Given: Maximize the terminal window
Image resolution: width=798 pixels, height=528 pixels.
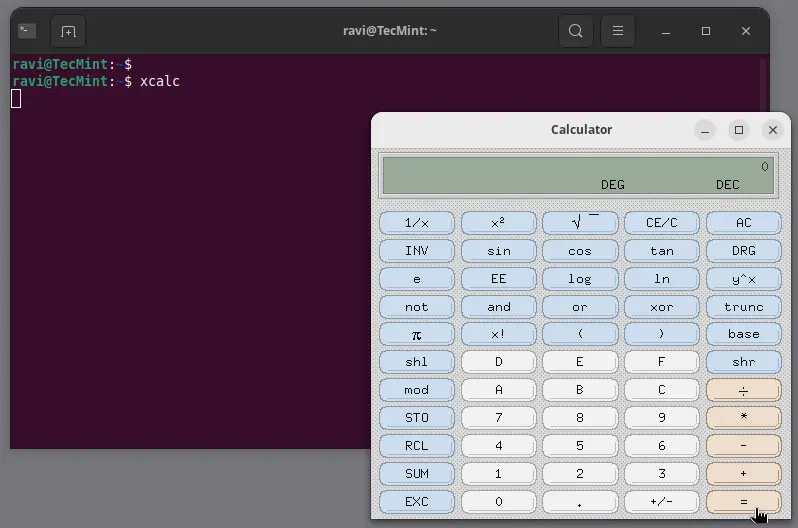Looking at the screenshot, I should click(706, 31).
